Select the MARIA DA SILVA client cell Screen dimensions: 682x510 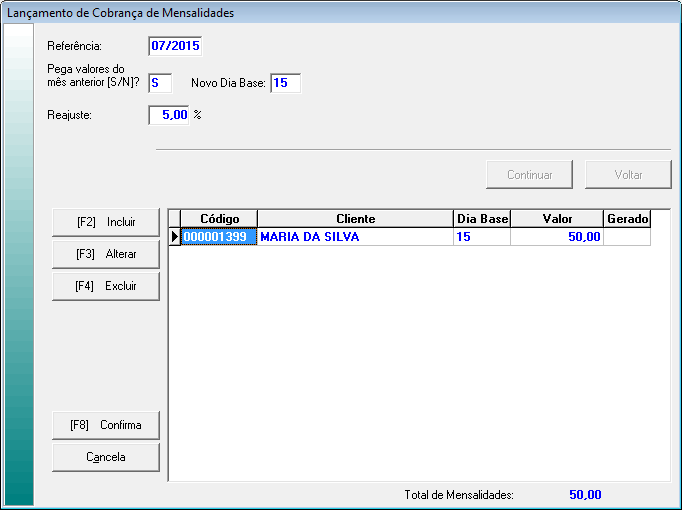click(x=355, y=237)
